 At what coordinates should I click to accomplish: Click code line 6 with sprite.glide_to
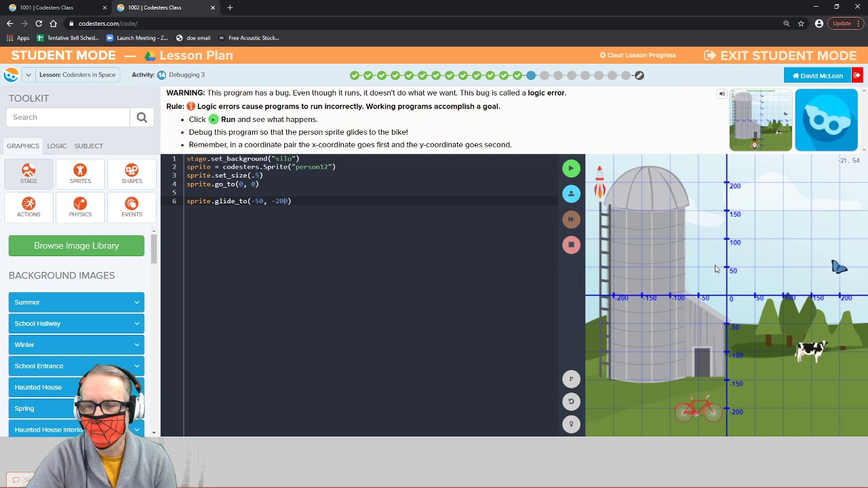click(x=239, y=201)
